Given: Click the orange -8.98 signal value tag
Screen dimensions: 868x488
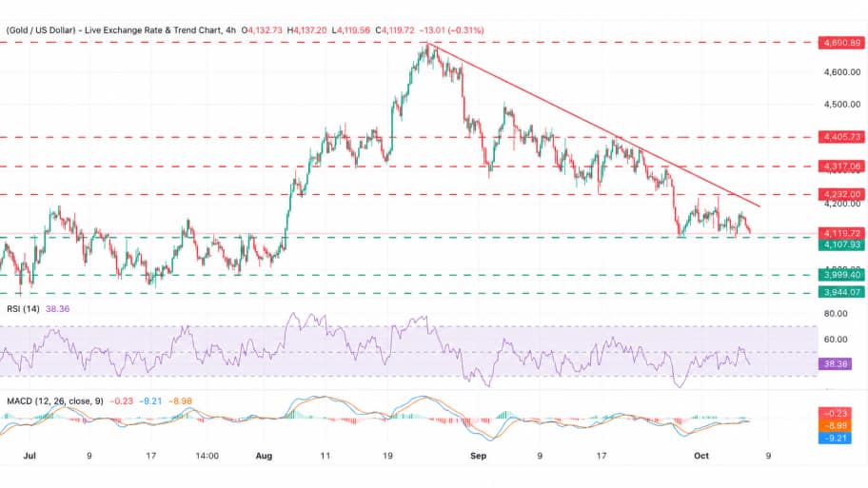Looking at the screenshot, I should [x=835, y=425].
